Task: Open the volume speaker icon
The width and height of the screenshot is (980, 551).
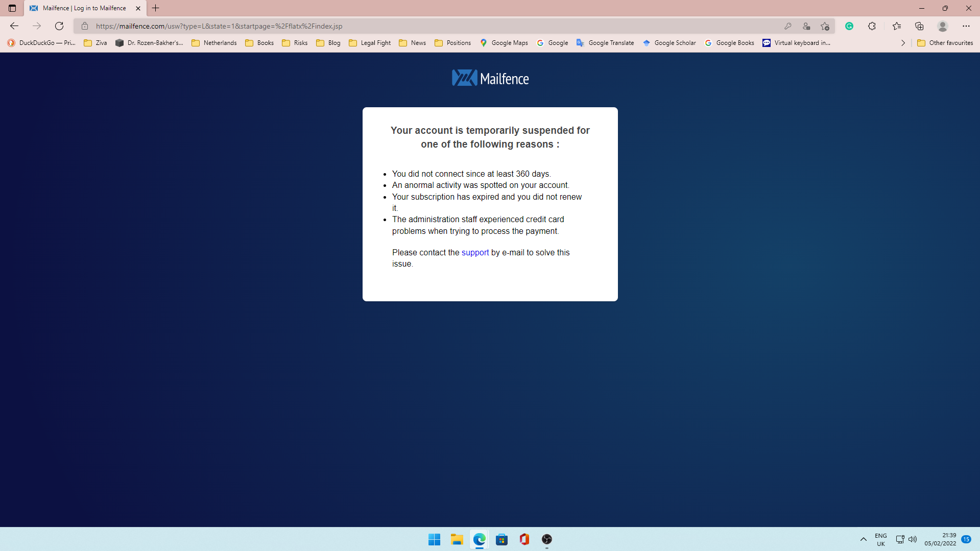Action: pos(913,539)
